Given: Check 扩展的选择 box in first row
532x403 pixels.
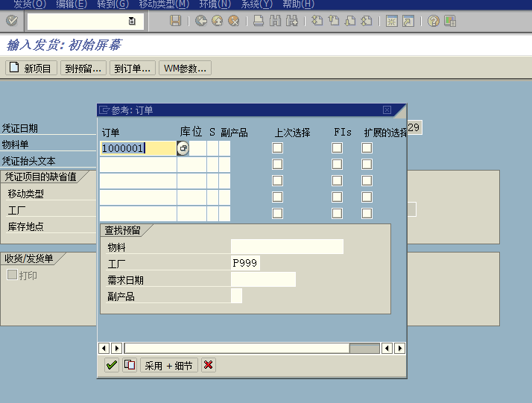Looking at the screenshot, I should [367, 148].
